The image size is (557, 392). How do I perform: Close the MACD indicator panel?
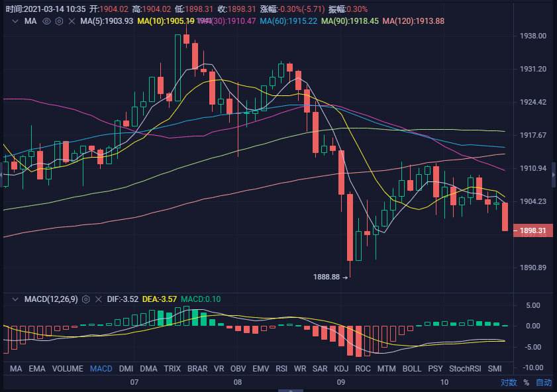[99, 299]
